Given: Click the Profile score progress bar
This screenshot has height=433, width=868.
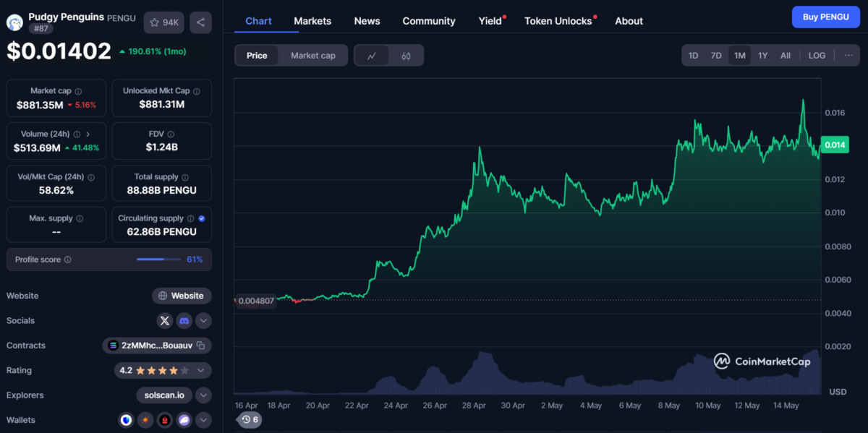Looking at the screenshot, I should click(159, 260).
